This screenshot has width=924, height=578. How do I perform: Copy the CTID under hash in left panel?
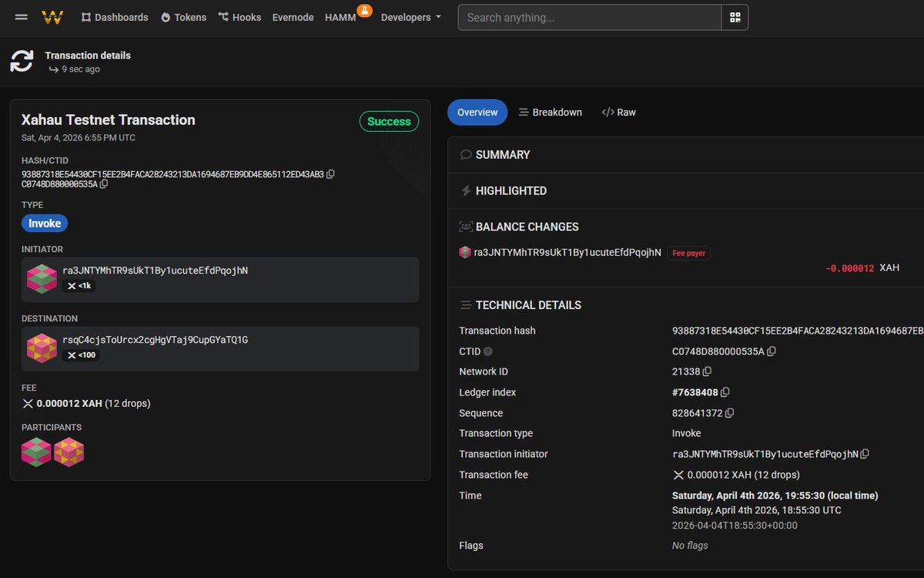104,184
